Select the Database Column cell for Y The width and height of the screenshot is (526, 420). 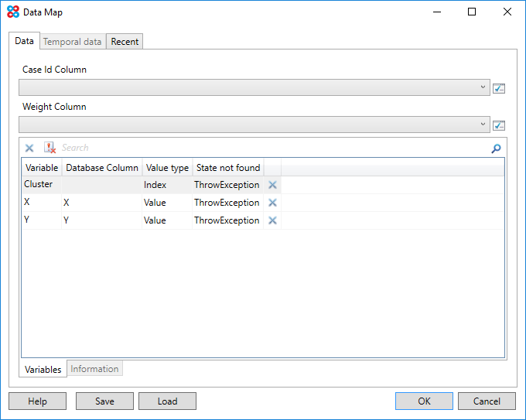pyautogui.click(x=101, y=221)
